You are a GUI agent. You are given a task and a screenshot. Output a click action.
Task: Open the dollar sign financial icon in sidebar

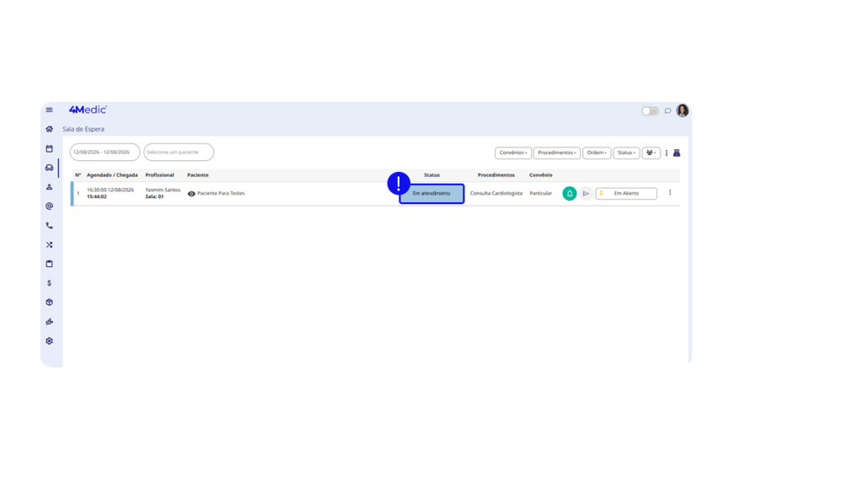point(49,283)
